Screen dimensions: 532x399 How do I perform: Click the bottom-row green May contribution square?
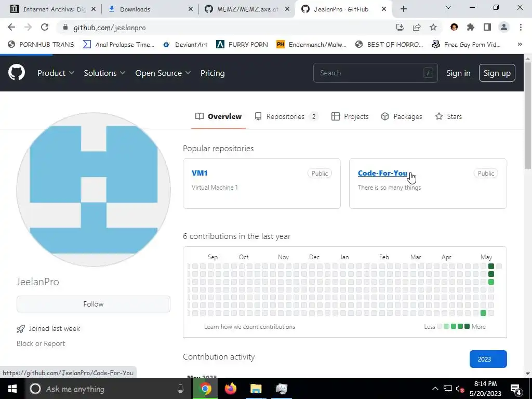click(483, 313)
